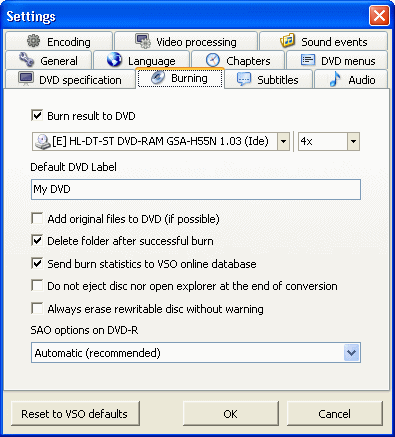Image resolution: width=395 pixels, height=437 pixels.
Task: Click the wrench icon on General tab
Action: [x=26, y=60]
